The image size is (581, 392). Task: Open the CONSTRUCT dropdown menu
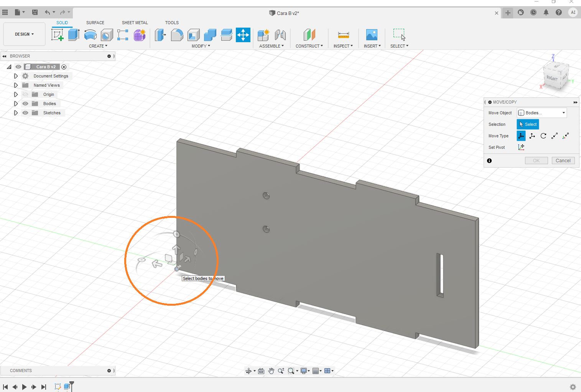(309, 46)
